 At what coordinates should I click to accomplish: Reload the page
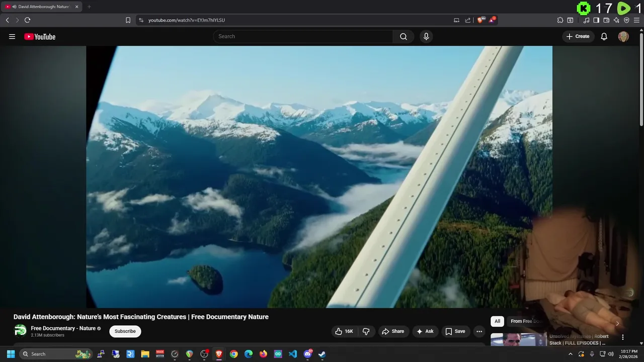tap(27, 20)
